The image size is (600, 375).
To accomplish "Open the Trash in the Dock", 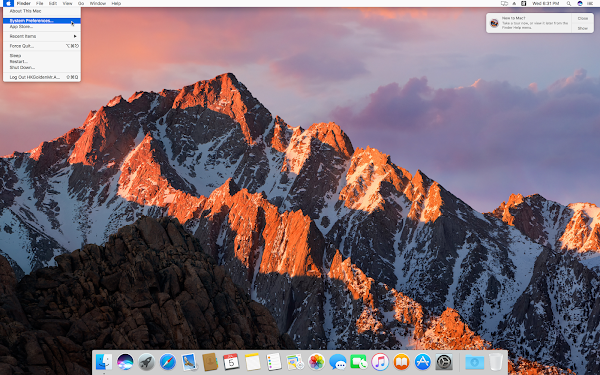I will (x=496, y=362).
